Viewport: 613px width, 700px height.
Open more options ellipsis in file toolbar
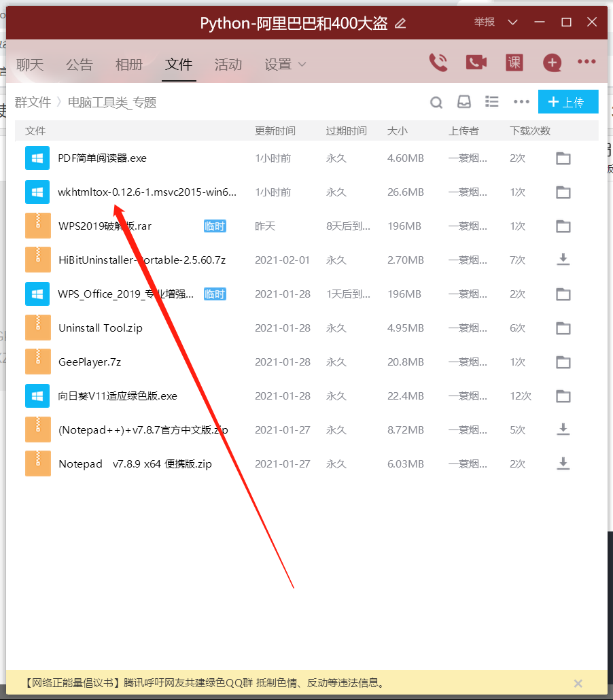tap(520, 102)
